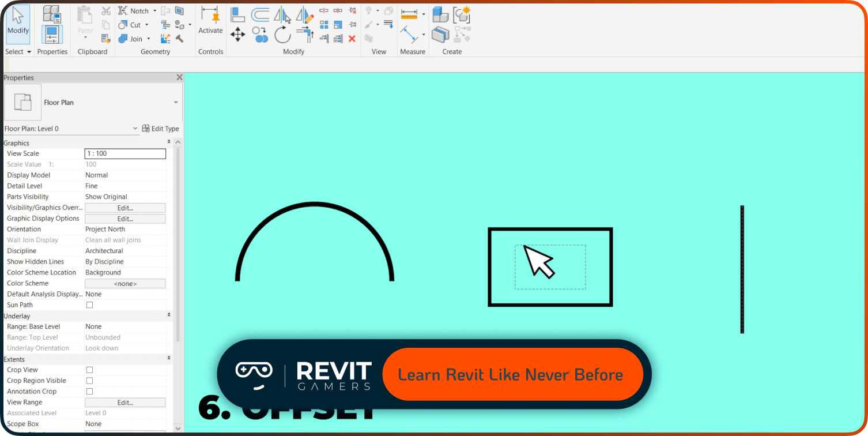This screenshot has width=868, height=436.
Task: Open Visibility/Graphics Overrides Edit dialog
Action: (124, 208)
